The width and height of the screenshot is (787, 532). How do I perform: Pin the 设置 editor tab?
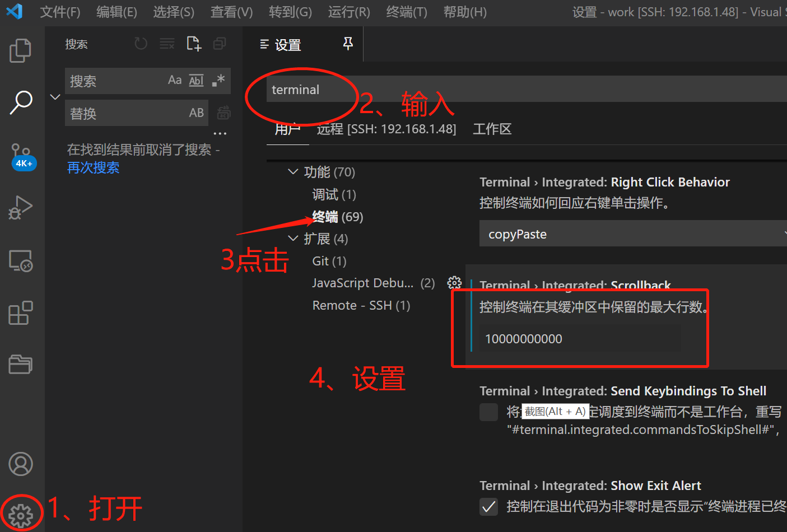coord(348,44)
